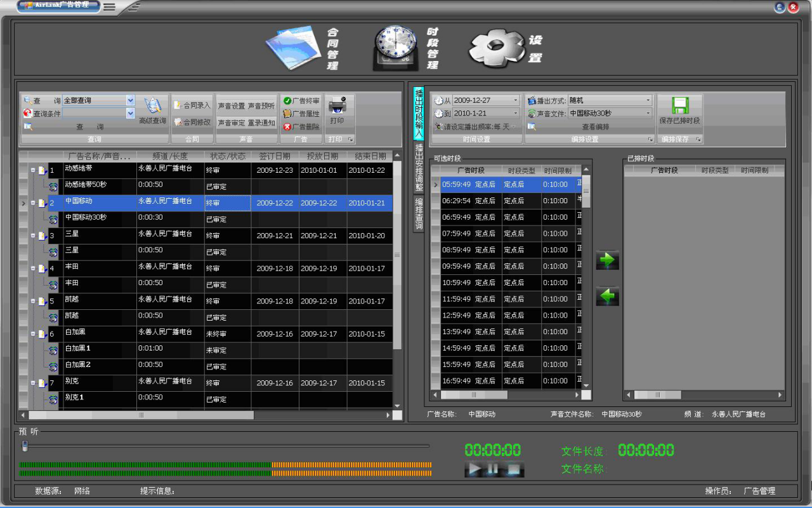Click the blue user icon in title bar
812x508 pixels.
point(780,7)
